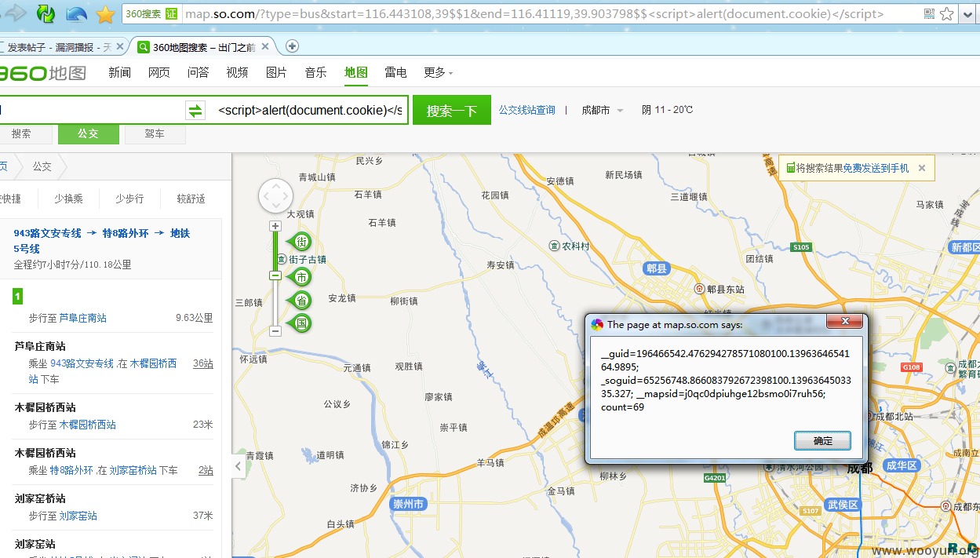Screen dimensions: 980x558
Task: Click the 免费发送到手机 link
Action: [876, 168]
